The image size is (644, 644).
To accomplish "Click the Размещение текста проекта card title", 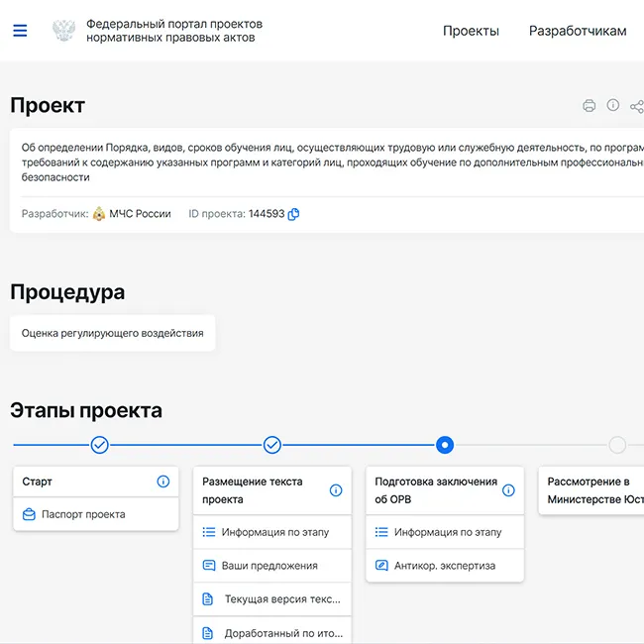I will [x=253, y=490].
